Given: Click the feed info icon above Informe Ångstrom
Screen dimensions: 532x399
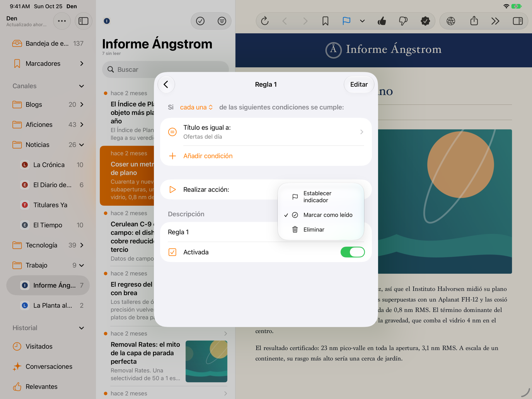Looking at the screenshot, I should [x=107, y=21].
